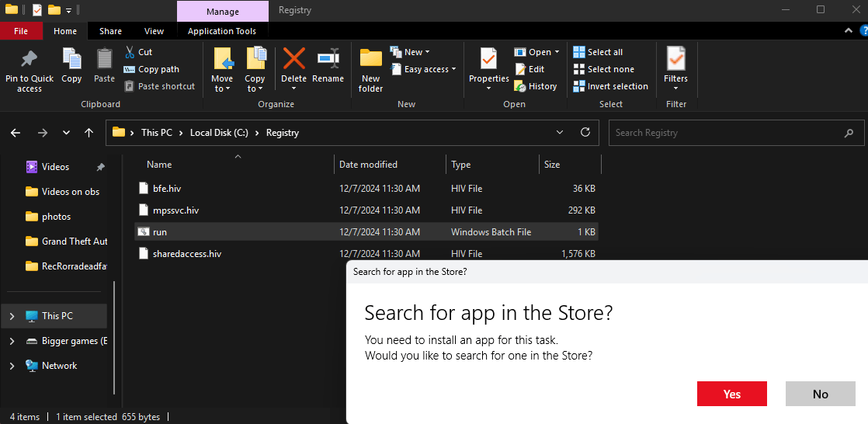Expand the Network tree node

[x=12, y=366]
